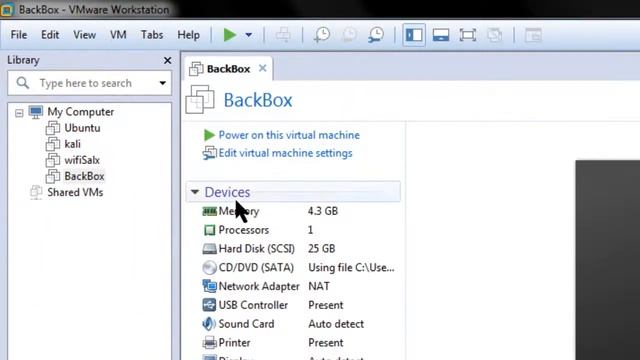Select the BackBox virtual machine in library
This screenshot has height=360, width=640.
84,176
